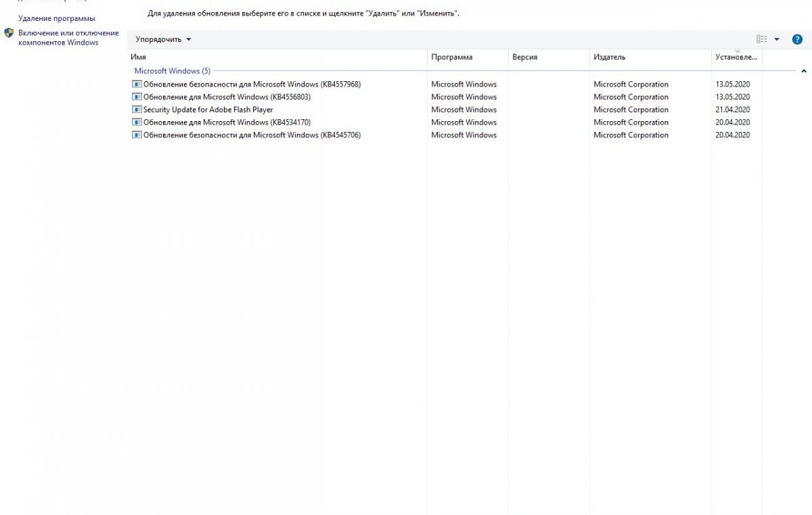The width and height of the screenshot is (812, 515).
Task: Click the icon of update KB4545706
Action: [x=137, y=135]
